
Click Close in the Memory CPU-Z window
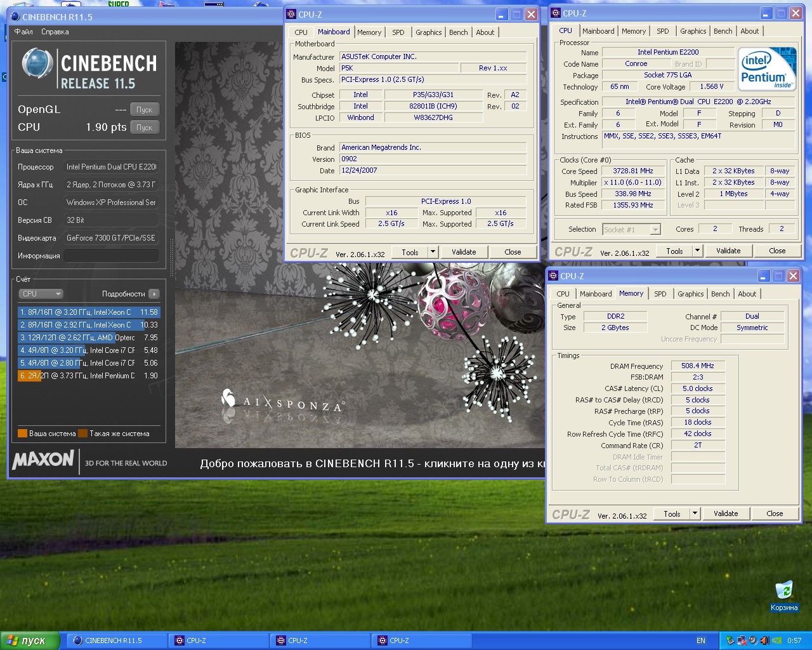[x=775, y=514]
